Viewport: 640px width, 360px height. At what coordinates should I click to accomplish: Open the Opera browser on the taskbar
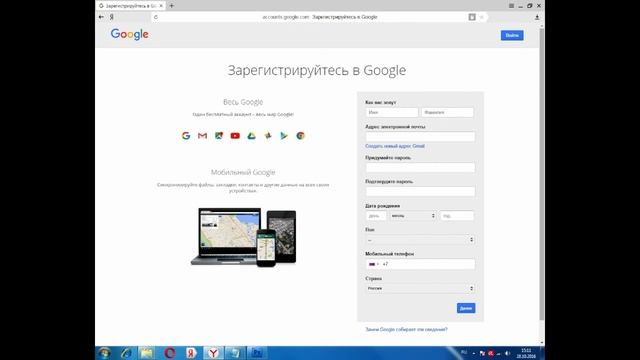(169, 353)
